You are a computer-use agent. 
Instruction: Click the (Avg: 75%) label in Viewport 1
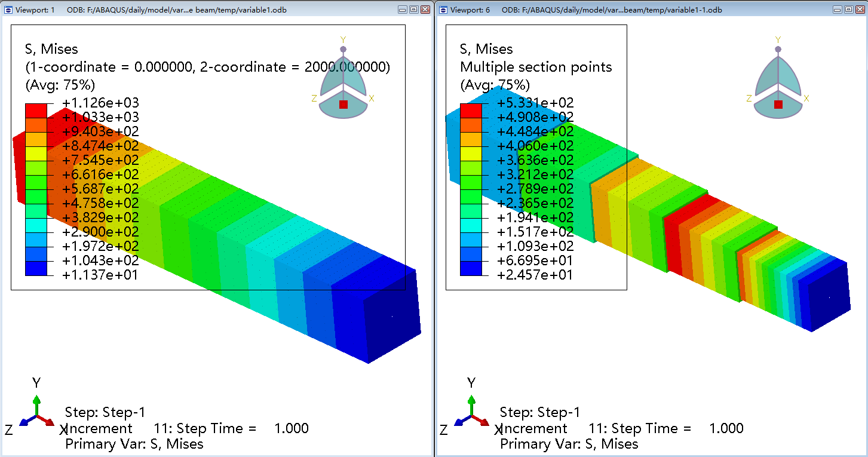pos(60,85)
